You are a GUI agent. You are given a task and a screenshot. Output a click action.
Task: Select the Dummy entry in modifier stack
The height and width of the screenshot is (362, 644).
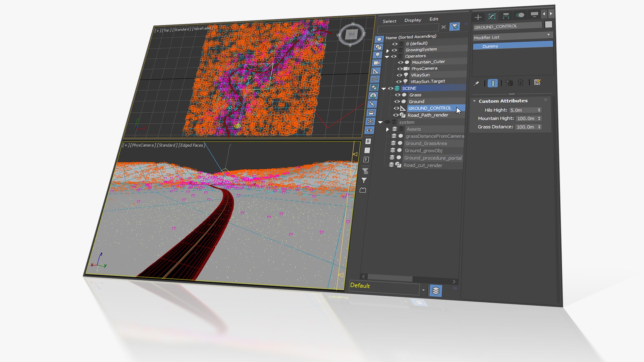[x=513, y=45]
